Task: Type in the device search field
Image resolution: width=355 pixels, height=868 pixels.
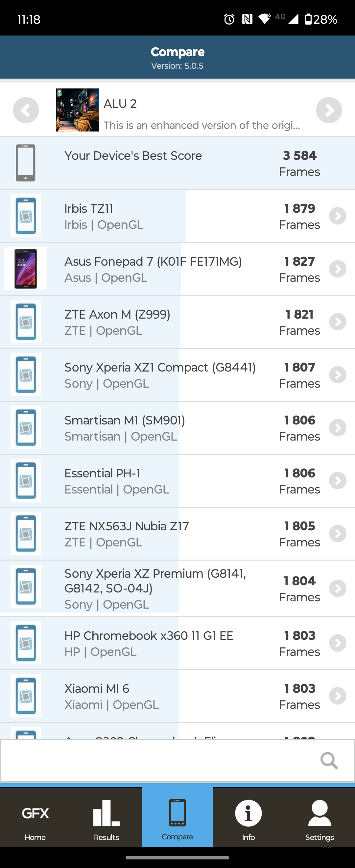Action: coord(158,761)
